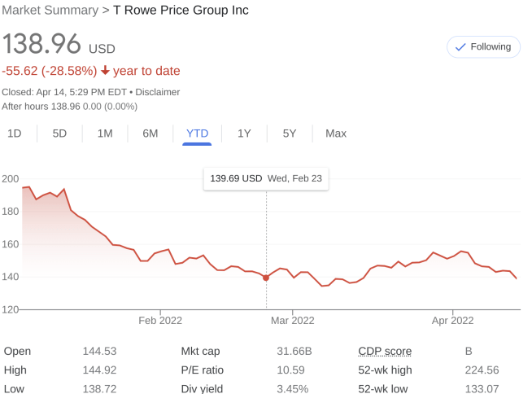Click the Closed: Apr 14 timestamp text
The image size is (532, 394).
click(64, 92)
